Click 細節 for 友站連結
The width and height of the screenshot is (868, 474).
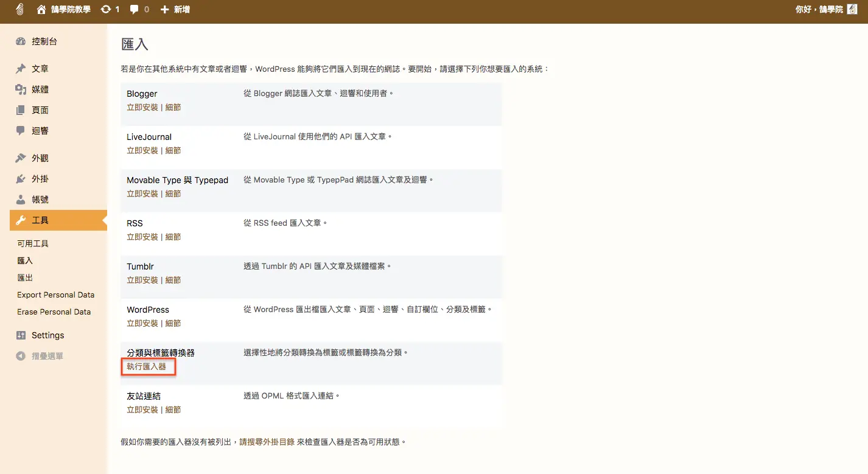point(173,410)
